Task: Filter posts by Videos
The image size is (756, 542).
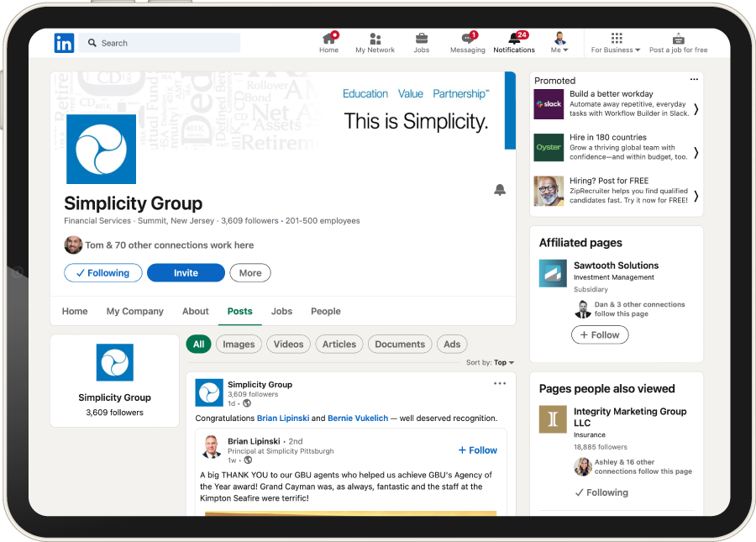Action: click(288, 345)
